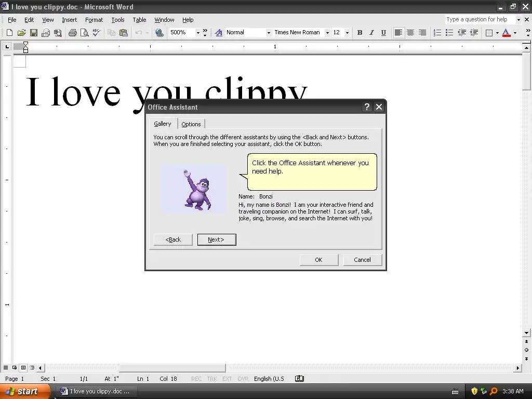This screenshot has height=399, width=532.
Task: Toggle Underline formatting
Action: point(383,33)
